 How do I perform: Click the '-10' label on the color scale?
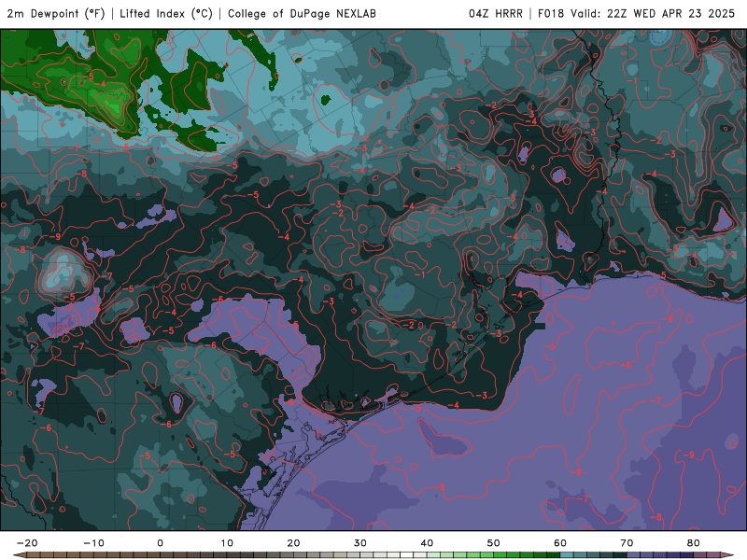(x=93, y=543)
